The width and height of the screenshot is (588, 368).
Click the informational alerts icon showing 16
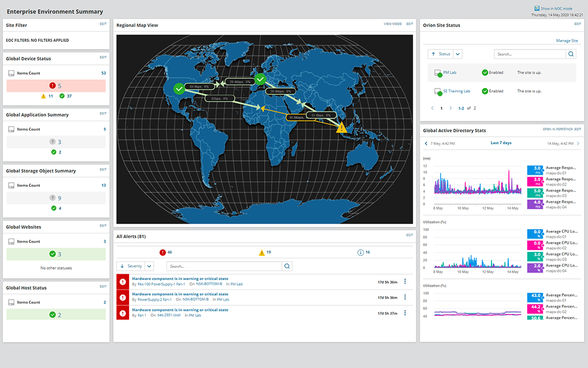(x=361, y=252)
